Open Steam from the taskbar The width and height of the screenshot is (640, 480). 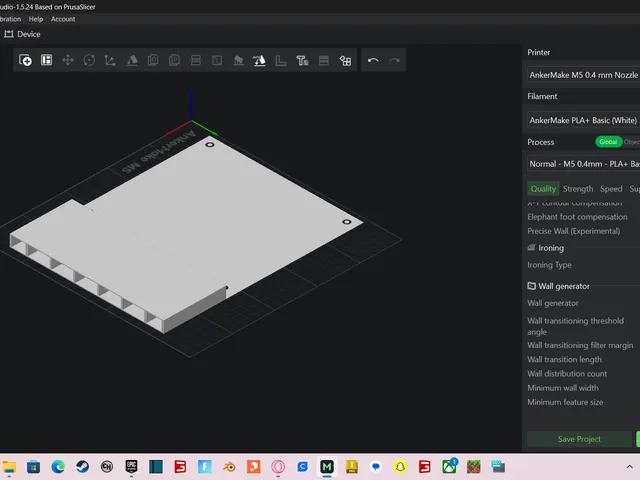coord(82,466)
